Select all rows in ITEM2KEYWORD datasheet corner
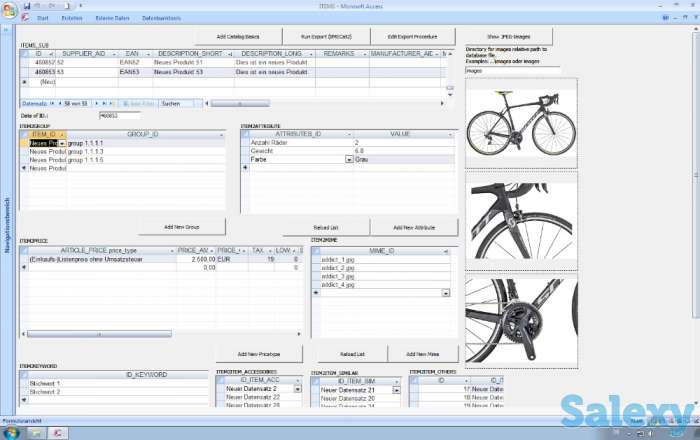 24,375
